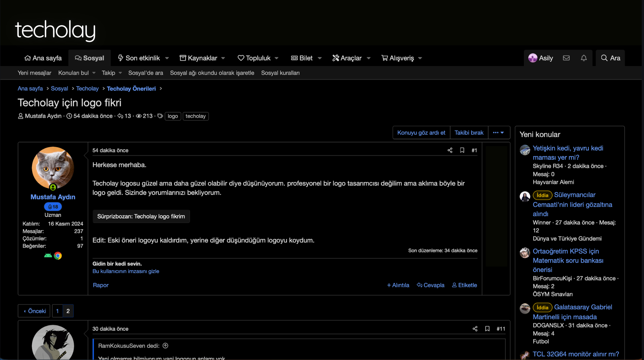
Task: Click the post #11 author avatar
Action: (x=53, y=343)
